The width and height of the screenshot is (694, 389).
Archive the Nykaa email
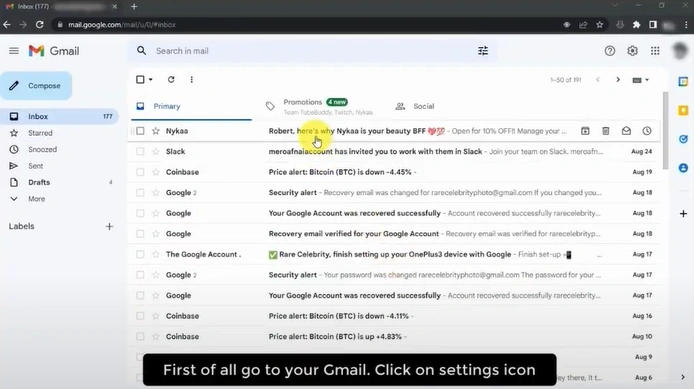coord(585,131)
